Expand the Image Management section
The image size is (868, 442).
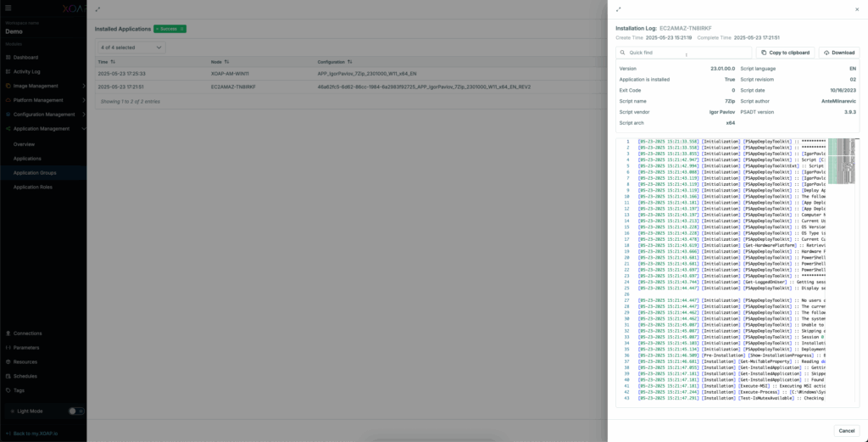point(83,86)
